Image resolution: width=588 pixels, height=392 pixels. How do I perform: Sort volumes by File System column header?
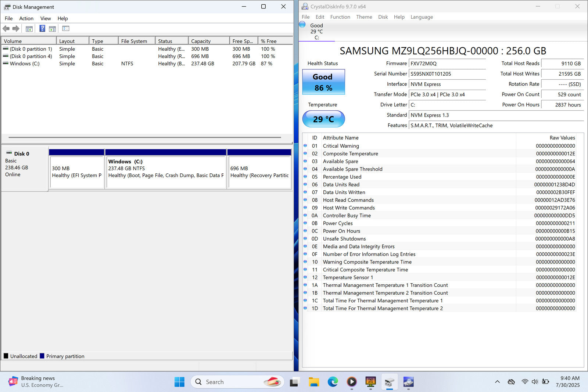(137, 41)
